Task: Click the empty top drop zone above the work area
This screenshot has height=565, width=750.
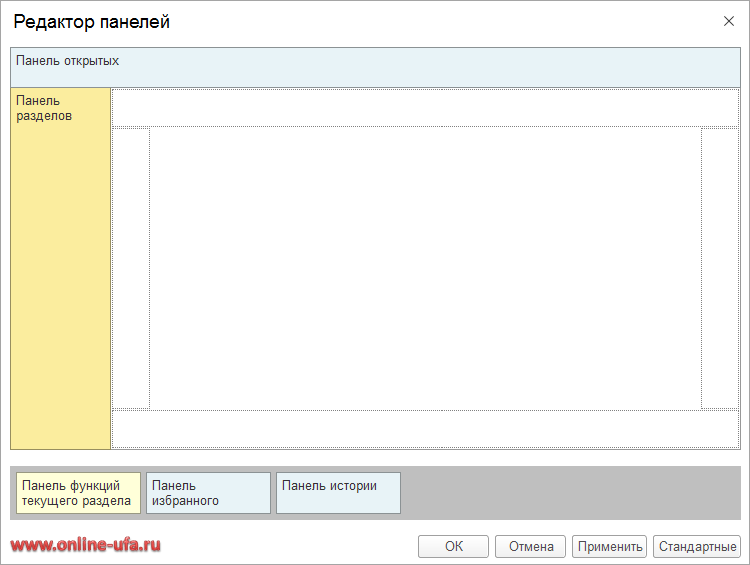Action: coord(425,107)
